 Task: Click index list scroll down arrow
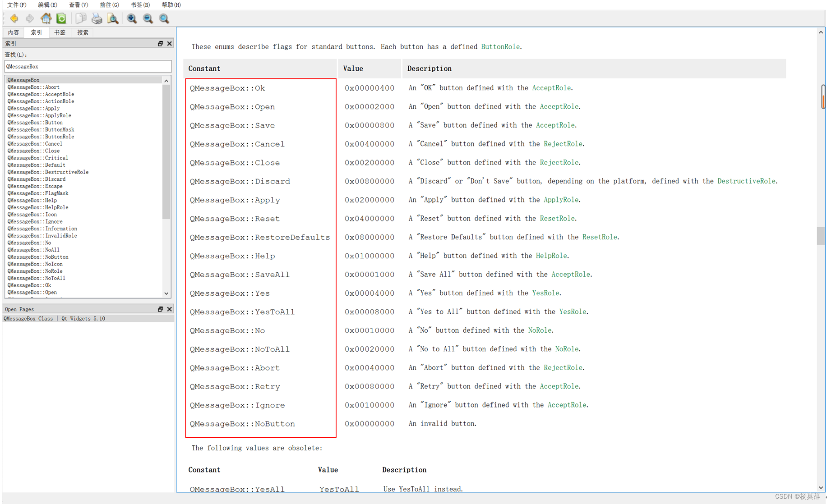point(166,293)
